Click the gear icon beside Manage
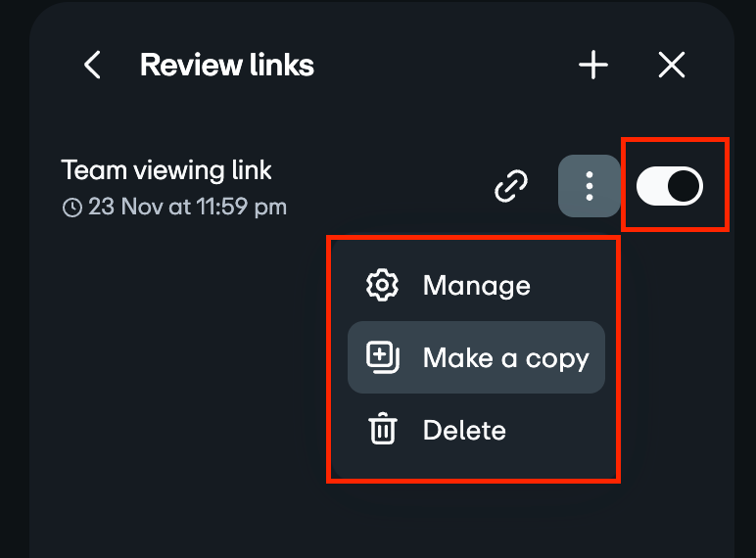Screen dimensions: 756x558 tap(382, 286)
